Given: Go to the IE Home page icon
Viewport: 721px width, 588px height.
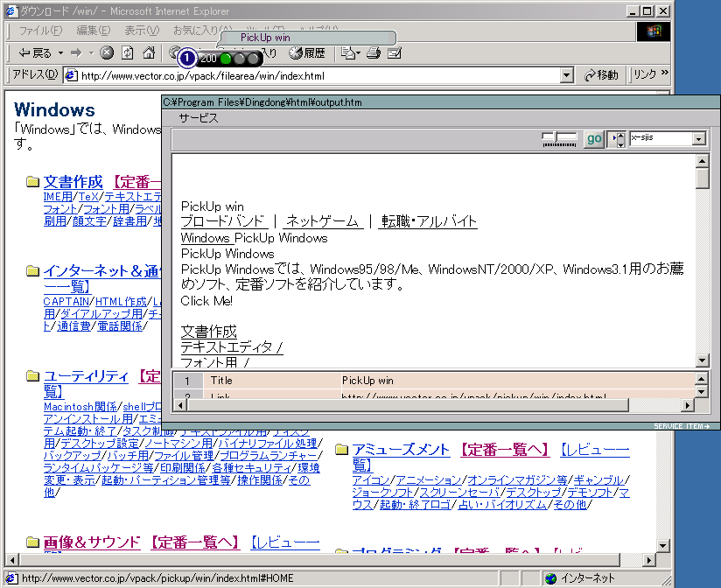Looking at the screenshot, I should coord(149,52).
